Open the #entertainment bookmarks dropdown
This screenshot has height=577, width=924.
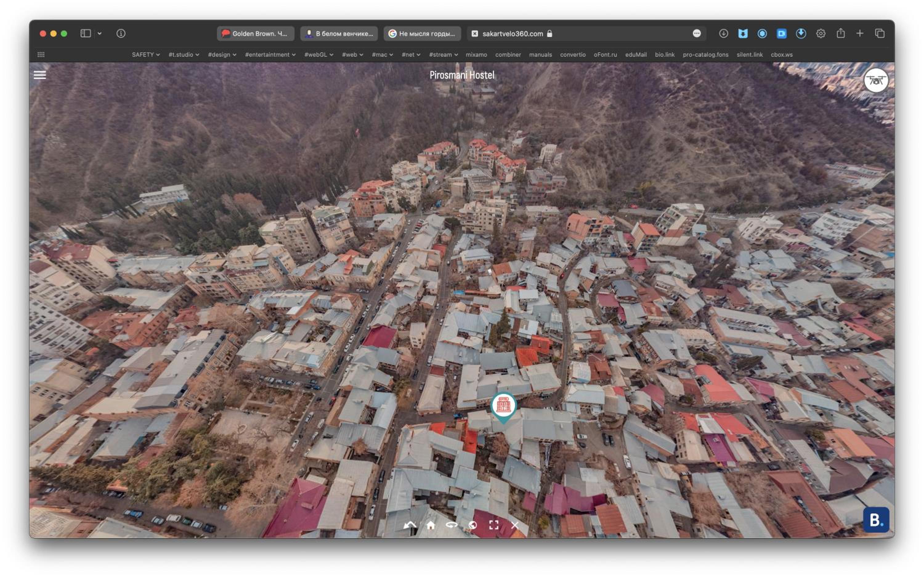click(x=270, y=55)
